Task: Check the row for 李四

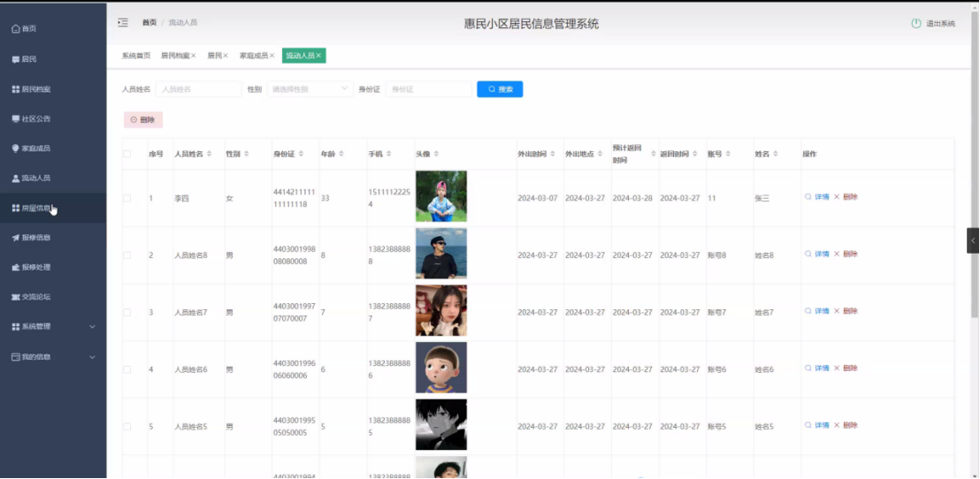Action: 127,198
